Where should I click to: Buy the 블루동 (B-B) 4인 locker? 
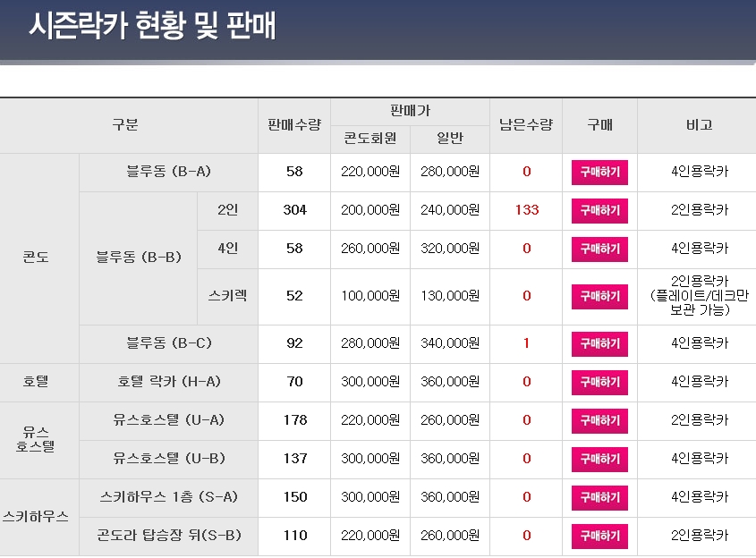[599, 249]
